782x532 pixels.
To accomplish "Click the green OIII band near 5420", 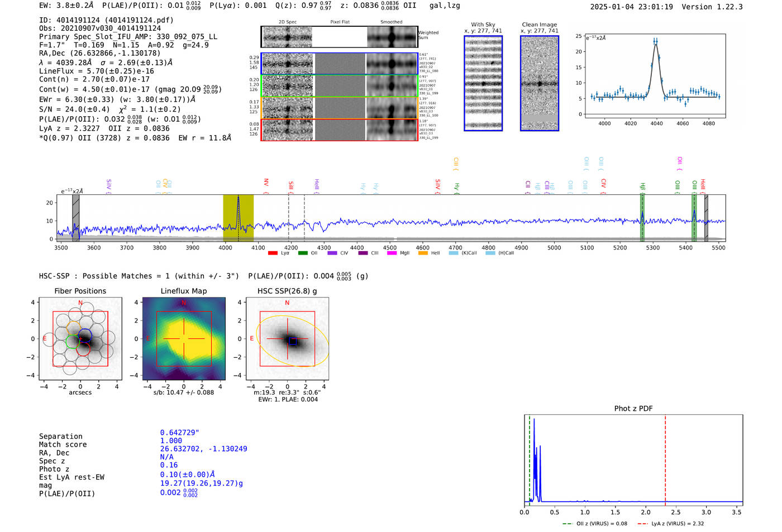I will 694,218.
